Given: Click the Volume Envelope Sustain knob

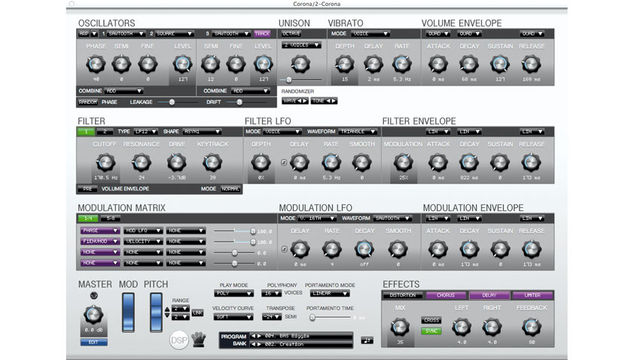Looking at the screenshot, I should click(500, 64).
